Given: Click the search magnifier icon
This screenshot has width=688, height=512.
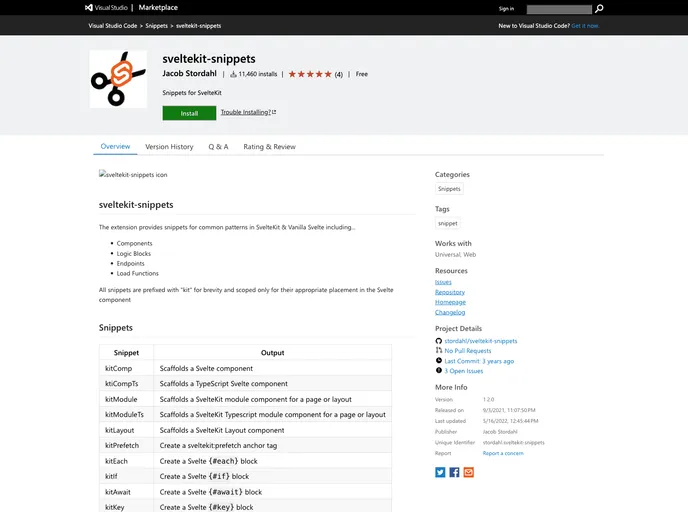Looking at the screenshot, I should pos(599,8).
